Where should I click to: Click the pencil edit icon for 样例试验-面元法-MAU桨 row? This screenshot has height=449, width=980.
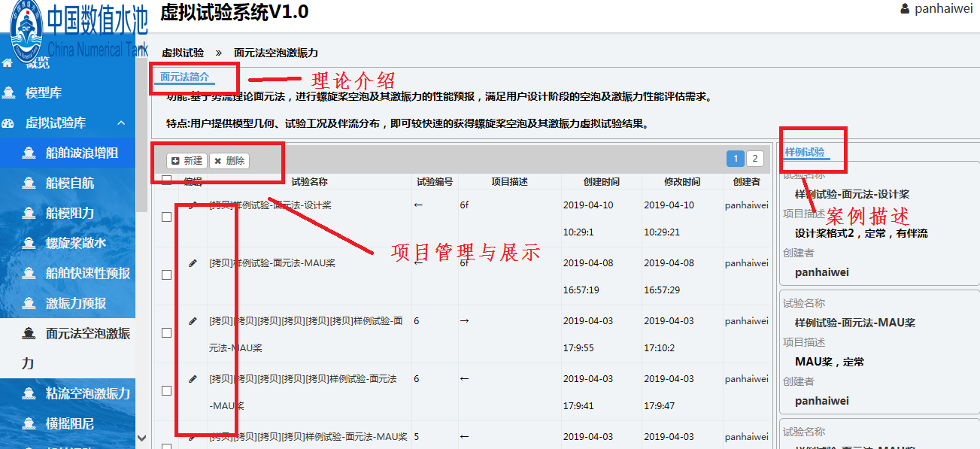tap(193, 263)
